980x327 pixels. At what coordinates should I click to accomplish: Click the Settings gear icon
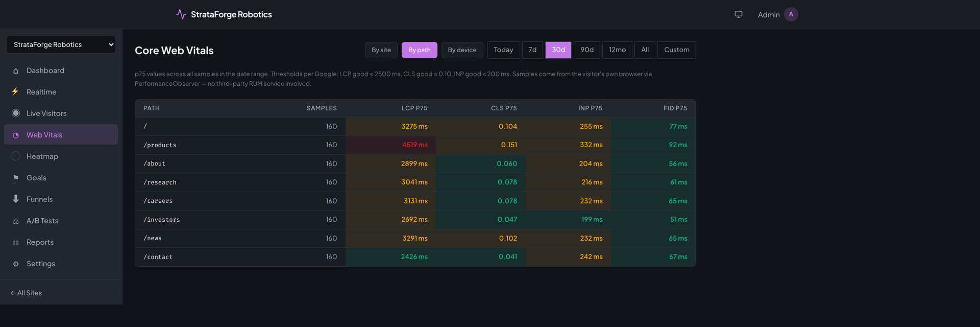coord(16,264)
